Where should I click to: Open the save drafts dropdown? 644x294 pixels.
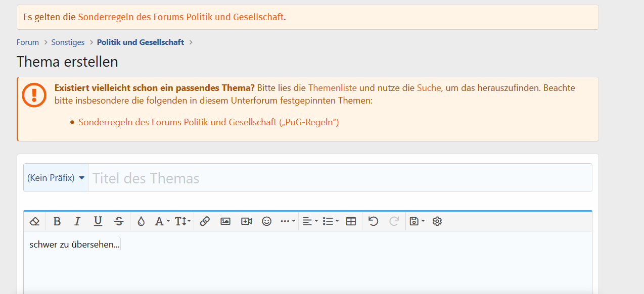tap(417, 221)
